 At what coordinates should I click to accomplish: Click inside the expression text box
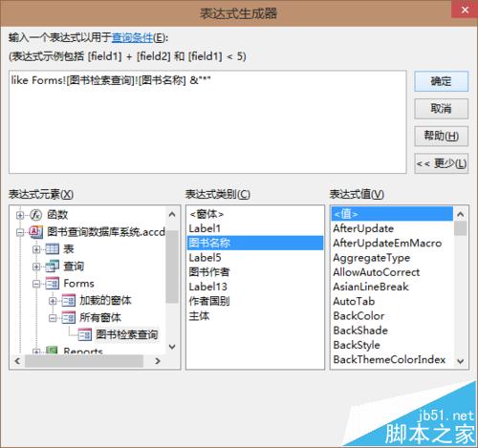(207, 122)
